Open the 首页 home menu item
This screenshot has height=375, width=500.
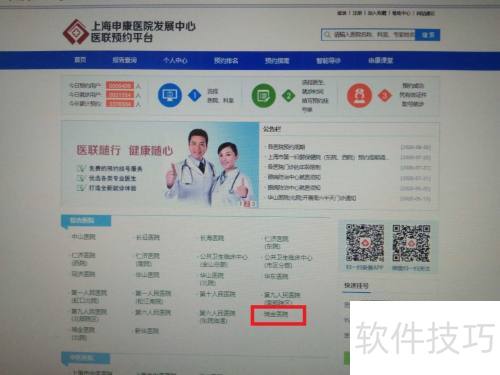click(80, 60)
